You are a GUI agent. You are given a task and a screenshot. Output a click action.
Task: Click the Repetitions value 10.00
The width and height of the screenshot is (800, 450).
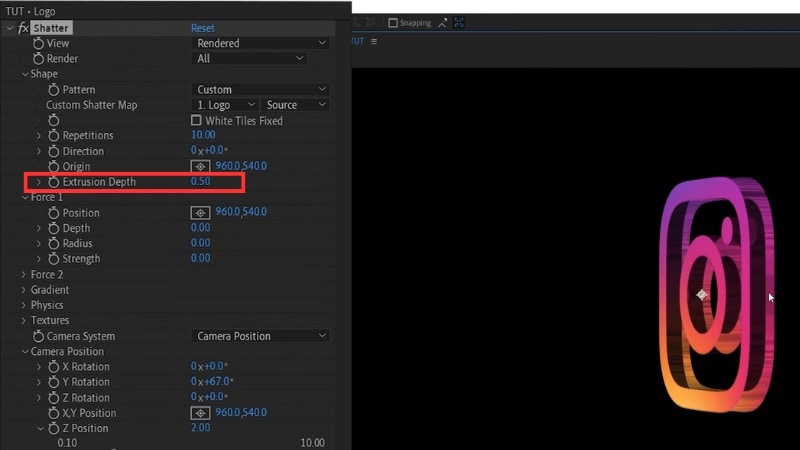tap(203, 135)
